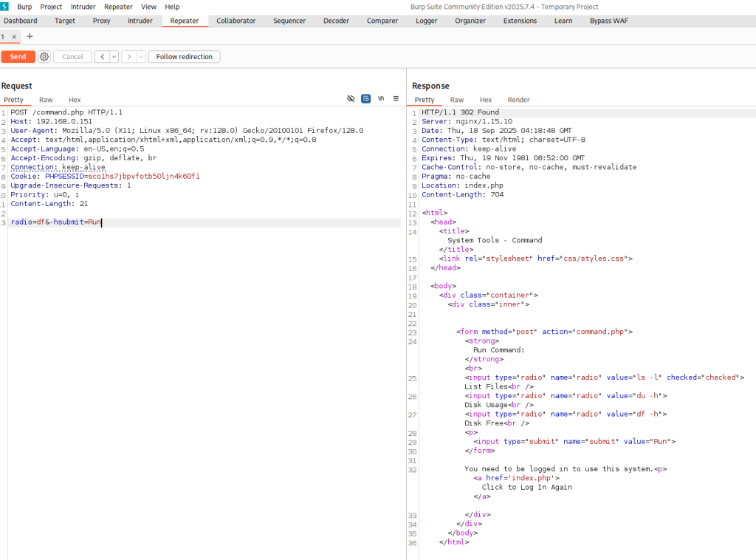The width and height of the screenshot is (756, 560).
Task: Switch to the Proxy tool tab
Action: [102, 21]
